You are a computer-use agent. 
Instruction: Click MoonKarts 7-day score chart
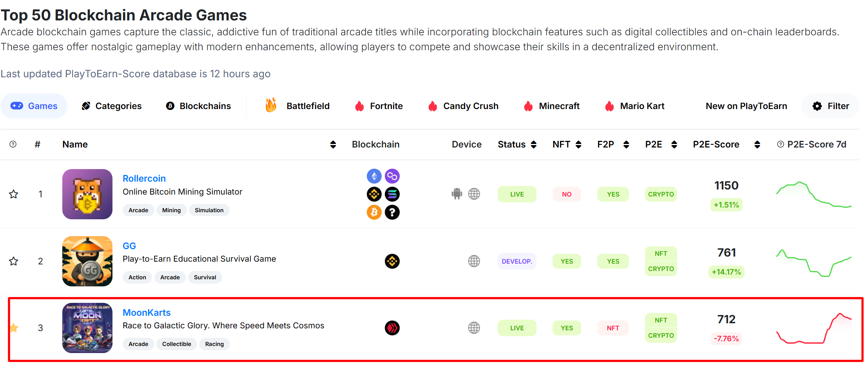tap(814, 328)
